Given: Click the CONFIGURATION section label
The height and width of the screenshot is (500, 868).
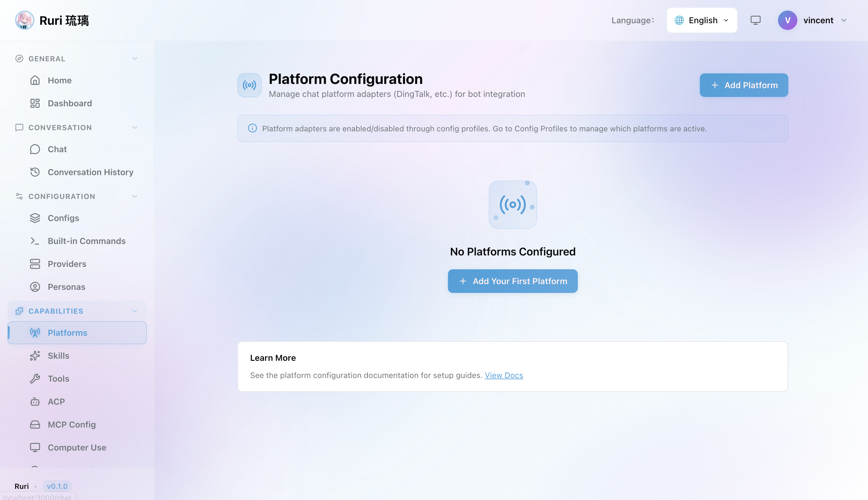Looking at the screenshot, I should pyautogui.click(x=62, y=197).
